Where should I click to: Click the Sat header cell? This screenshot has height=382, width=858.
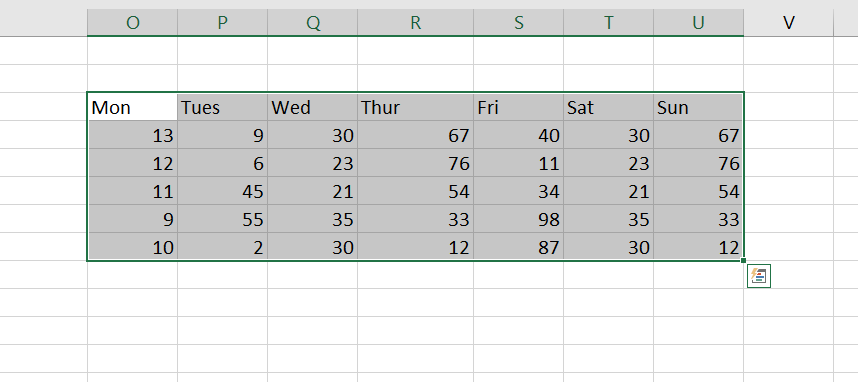(x=608, y=107)
